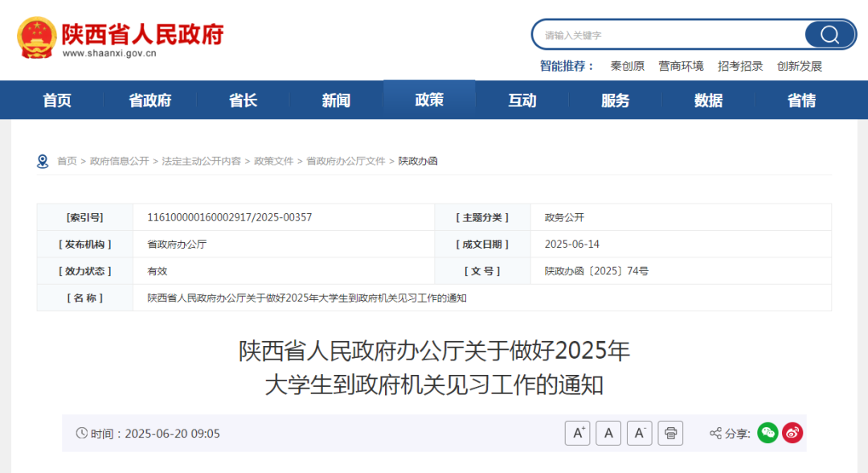Click document number 陕政办函〔2025〕74号
Screen dimensions: 868x473
[x=596, y=271]
